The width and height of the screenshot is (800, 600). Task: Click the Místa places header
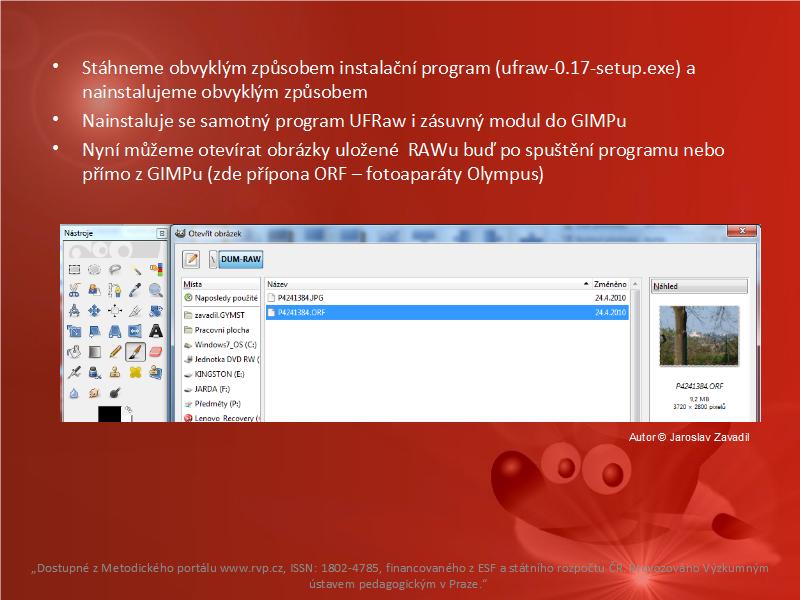point(221,284)
